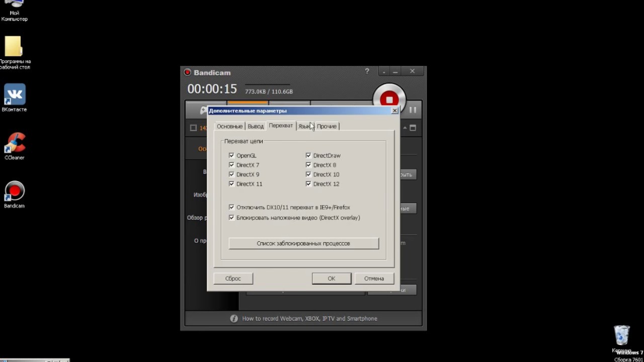Toggle block DirectX overlay video checkbox
The height and width of the screenshot is (362, 644).
pos(231,218)
